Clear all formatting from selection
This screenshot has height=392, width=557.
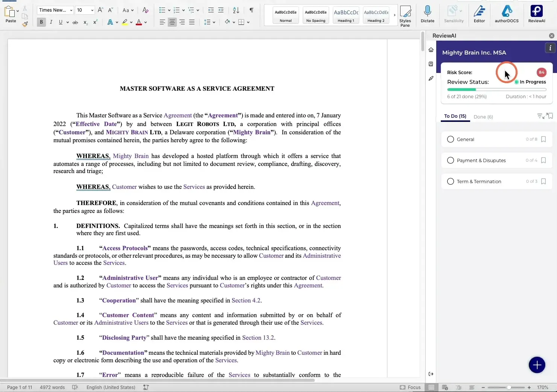pyautogui.click(x=146, y=10)
